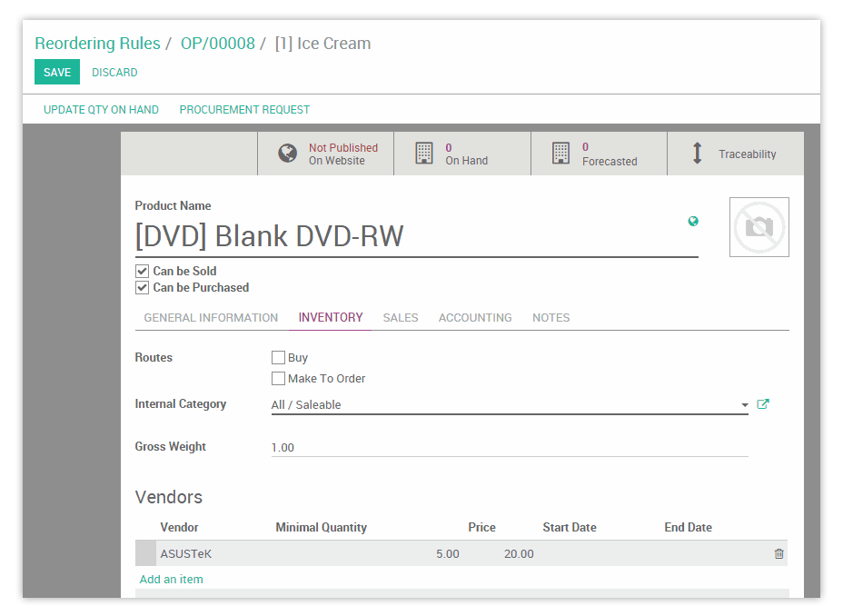Discard changes to the product
Screen dimensions: 843x616
pos(114,72)
